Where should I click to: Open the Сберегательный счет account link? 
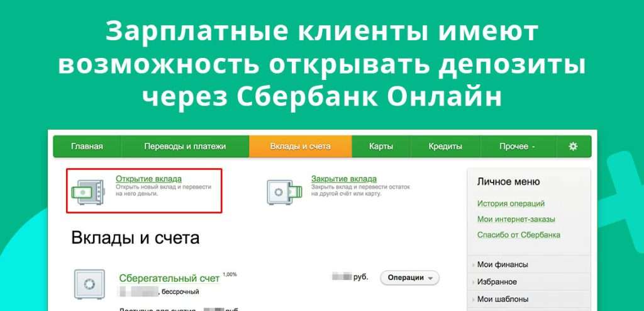pos(169,278)
